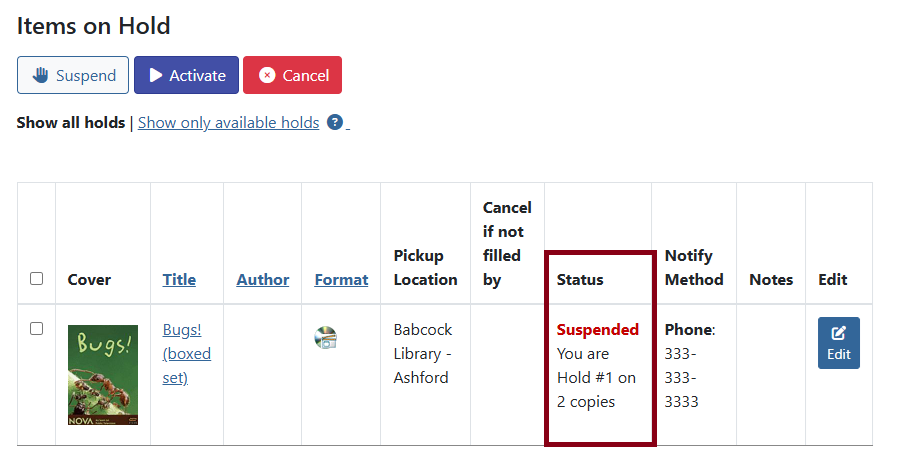The height and width of the screenshot is (460, 900).
Task: Select Show all holds text
Action: (x=70, y=123)
